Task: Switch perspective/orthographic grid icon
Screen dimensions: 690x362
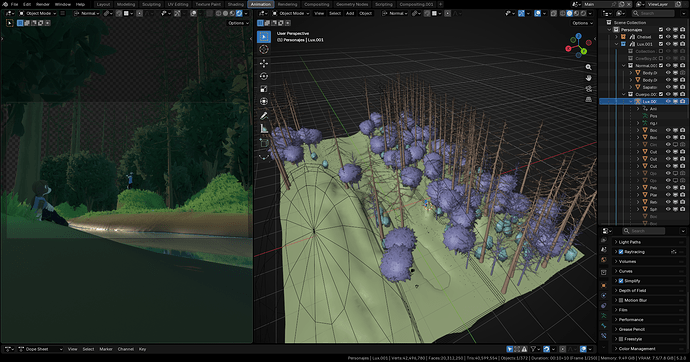Action: (x=588, y=99)
